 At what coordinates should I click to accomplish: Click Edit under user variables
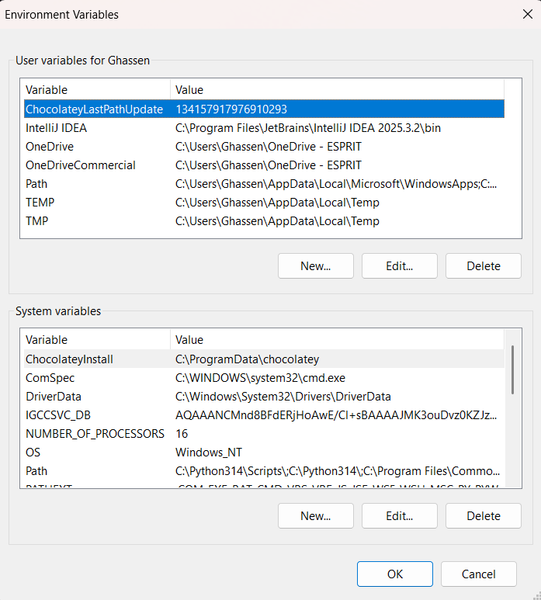coord(399,266)
